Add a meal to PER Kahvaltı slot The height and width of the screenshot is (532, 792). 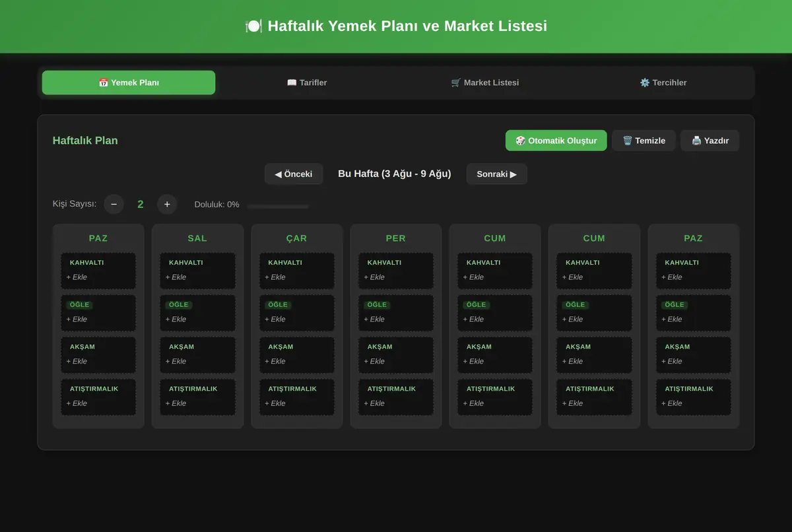396,271
